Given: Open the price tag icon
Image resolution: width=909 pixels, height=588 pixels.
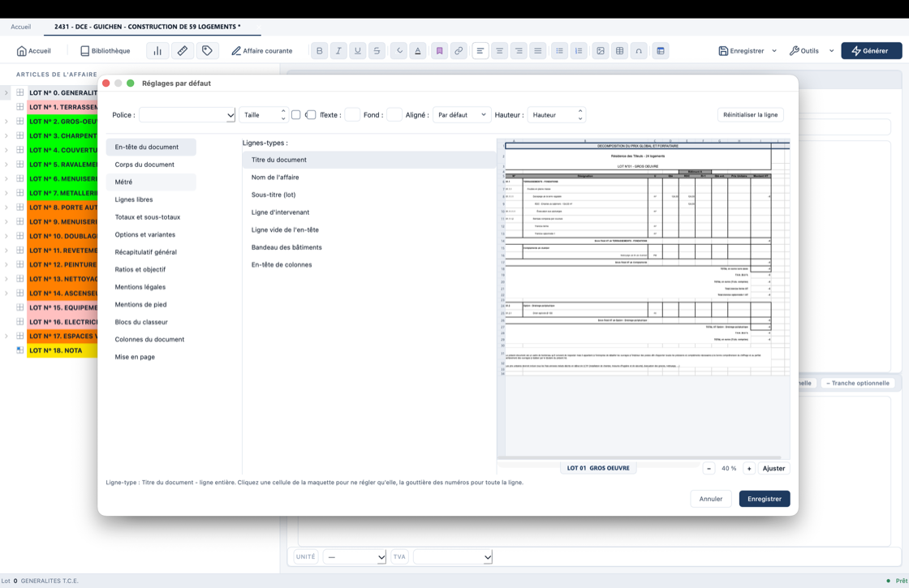Looking at the screenshot, I should click(x=207, y=51).
